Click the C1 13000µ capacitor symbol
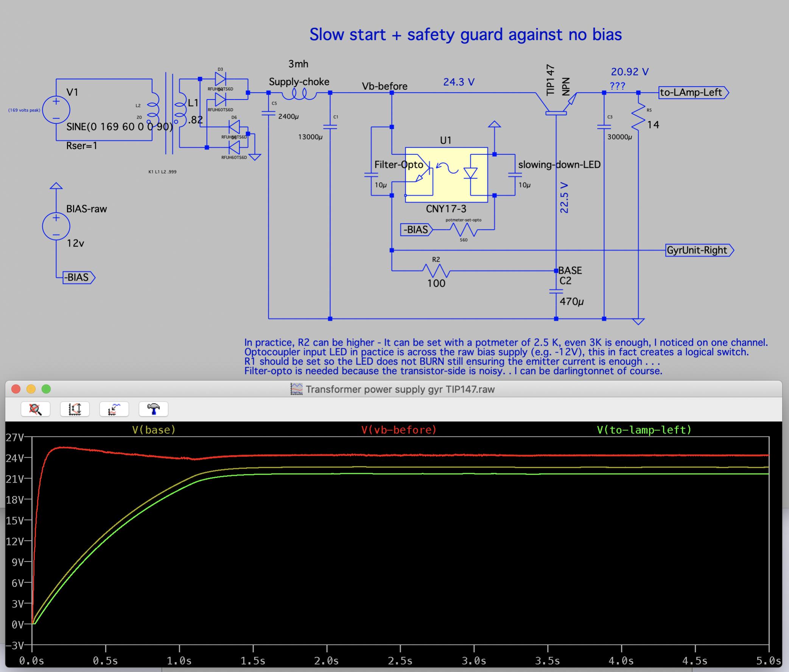The image size is (789, 672). click(x=330, y=126)
